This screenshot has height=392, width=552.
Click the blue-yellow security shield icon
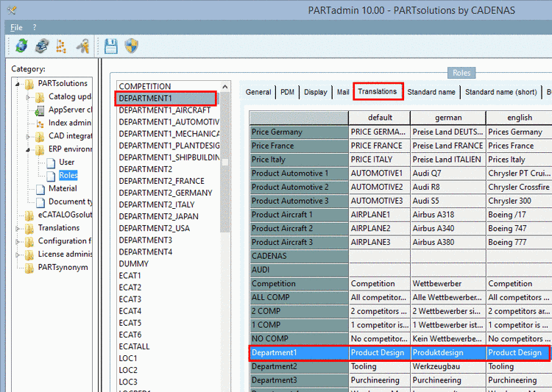(131, 46)
